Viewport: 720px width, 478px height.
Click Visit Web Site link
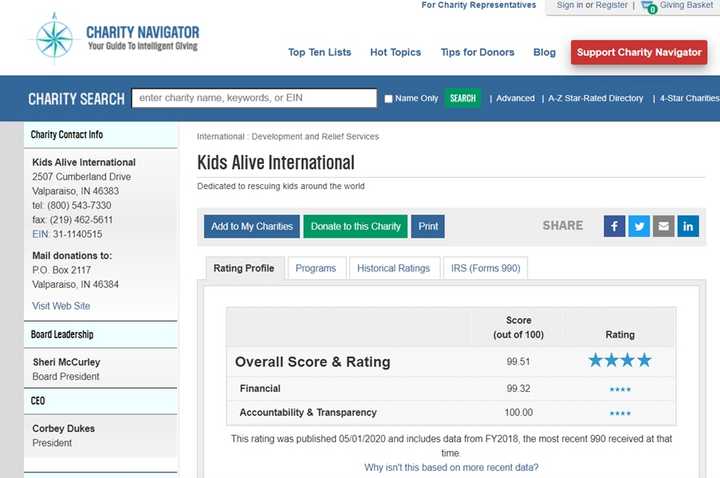pyautogui.click(x=61, y=306)
